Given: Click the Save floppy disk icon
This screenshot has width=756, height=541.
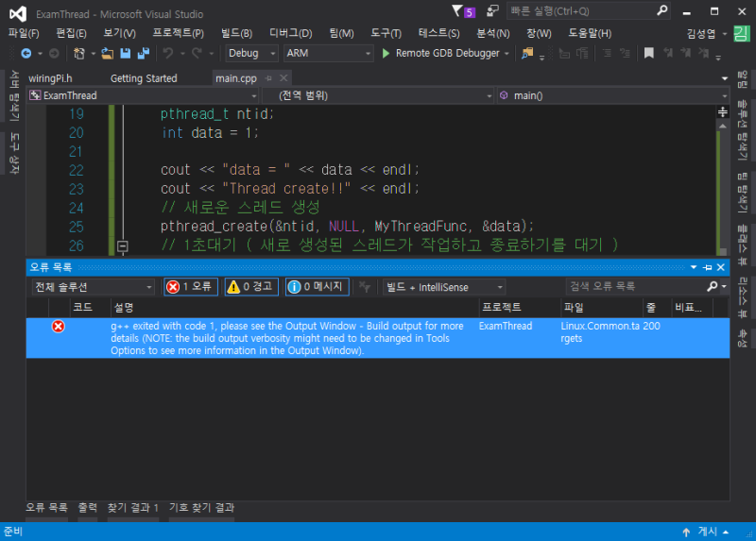Looking at the screenshot, I should 126,54.
